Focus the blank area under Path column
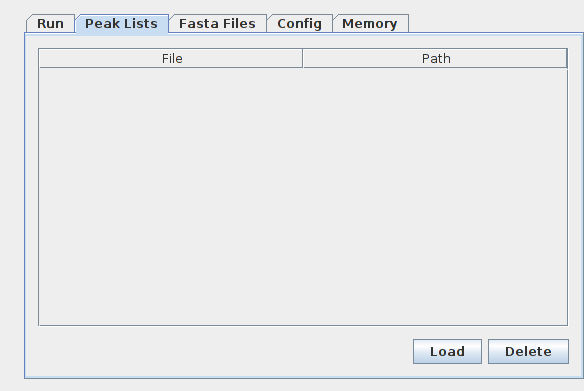584x391 pixels. click(435, 197)
